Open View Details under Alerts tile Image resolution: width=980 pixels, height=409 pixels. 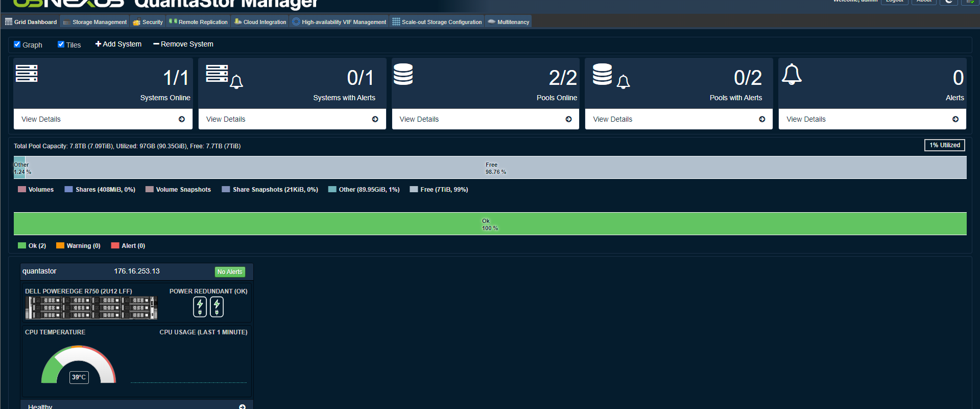(x=872, y=119)
